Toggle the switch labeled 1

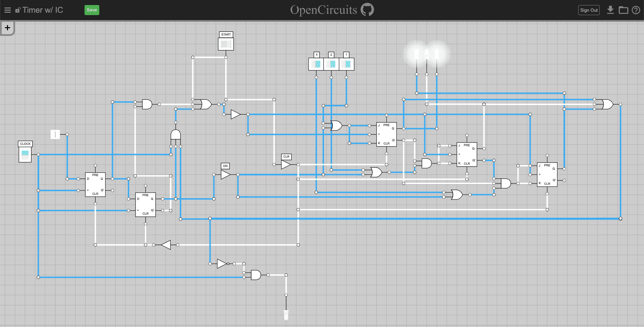pyautogui.click(x=346, y=64)
